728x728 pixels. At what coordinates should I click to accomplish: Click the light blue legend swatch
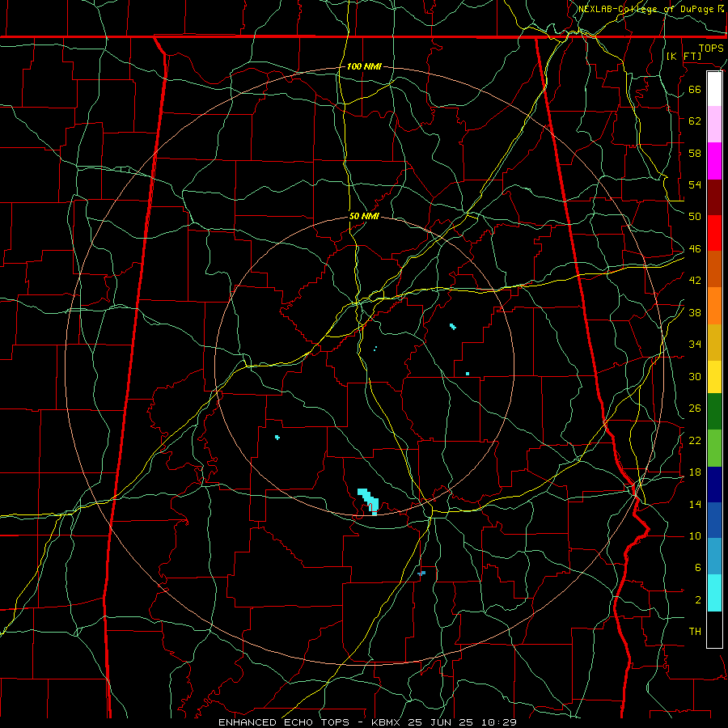pos(714,557)
